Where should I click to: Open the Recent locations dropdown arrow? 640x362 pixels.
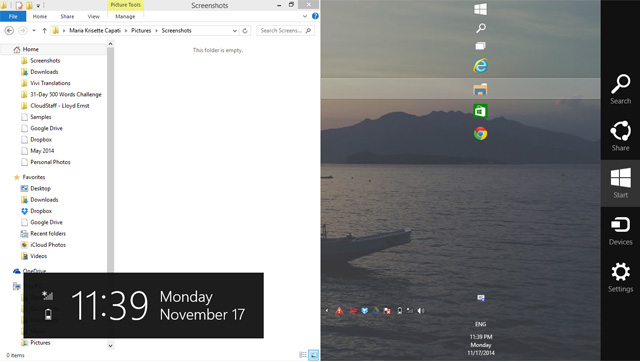tap(34, 31)
